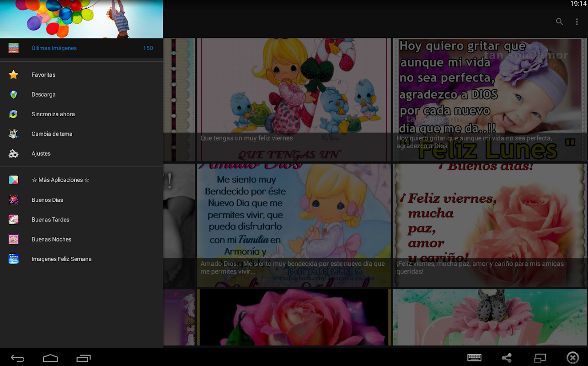Open the '¡Feliz viernes, mucha paz' rose image

[490, 226]
